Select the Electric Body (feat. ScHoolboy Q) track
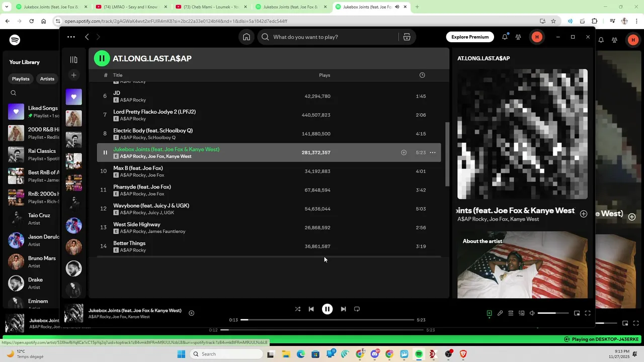The height and width of the screenshot is (362, 644). coord(269,134)
